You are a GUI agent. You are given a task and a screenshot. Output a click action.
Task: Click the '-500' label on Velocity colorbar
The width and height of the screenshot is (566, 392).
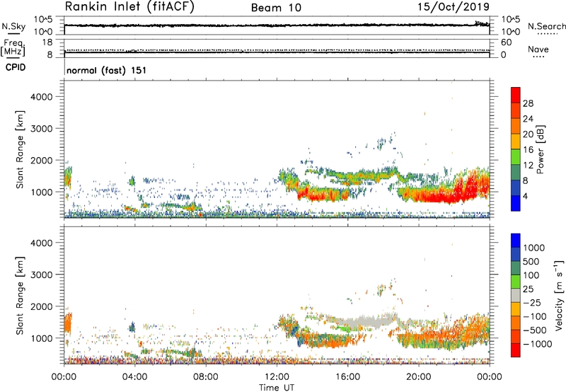(535, 330)
